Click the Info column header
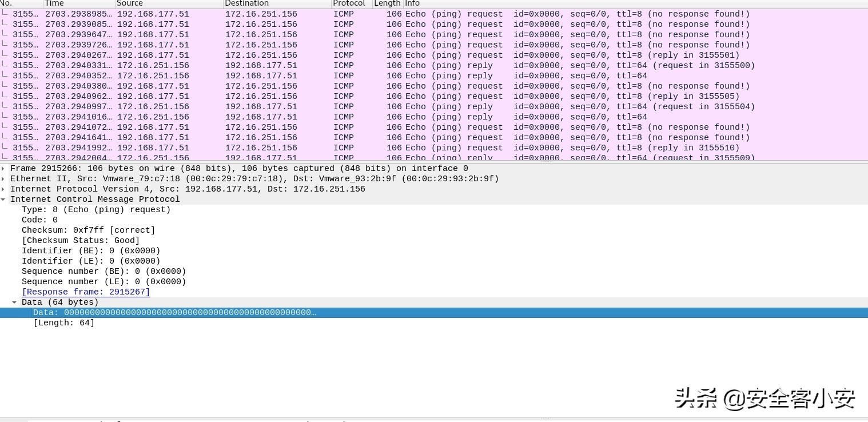The height and width of the screenshot is (422, 868). coord(635,3)
